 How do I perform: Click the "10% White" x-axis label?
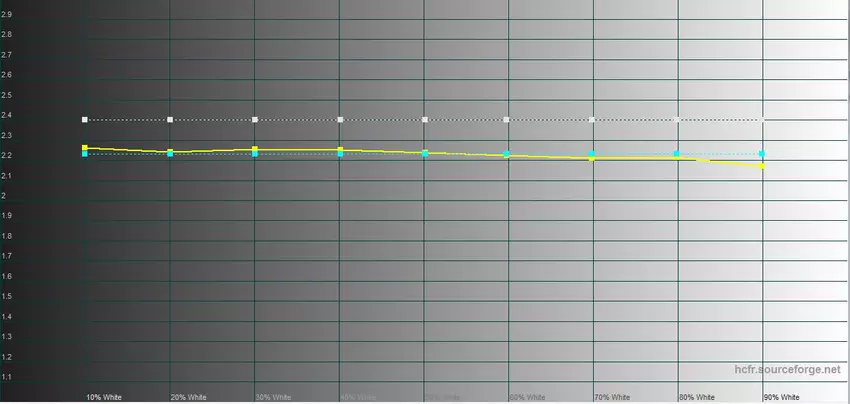coord(104,397)
